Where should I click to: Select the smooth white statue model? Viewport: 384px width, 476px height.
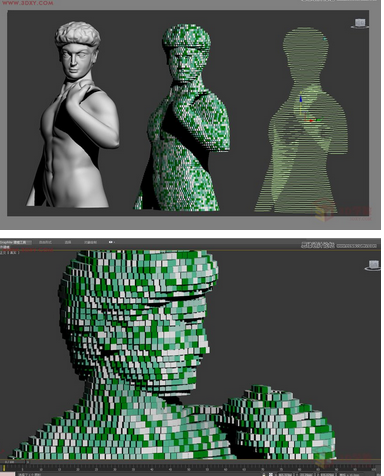73,115
